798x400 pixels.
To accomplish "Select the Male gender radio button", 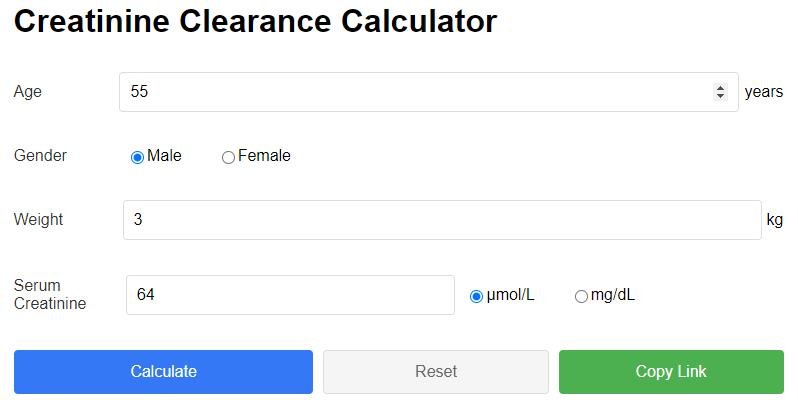I will tap(137, 157).
